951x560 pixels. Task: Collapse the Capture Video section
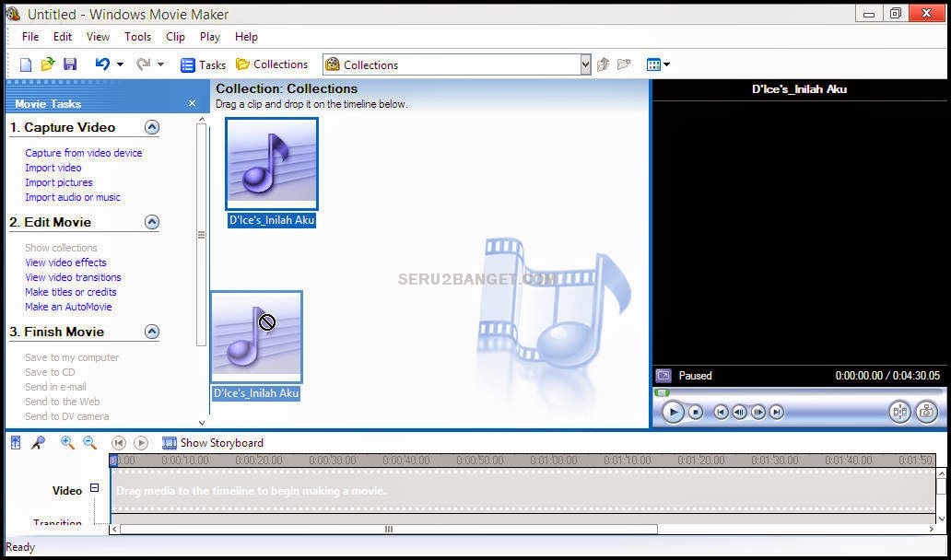(x=152, y=127)
